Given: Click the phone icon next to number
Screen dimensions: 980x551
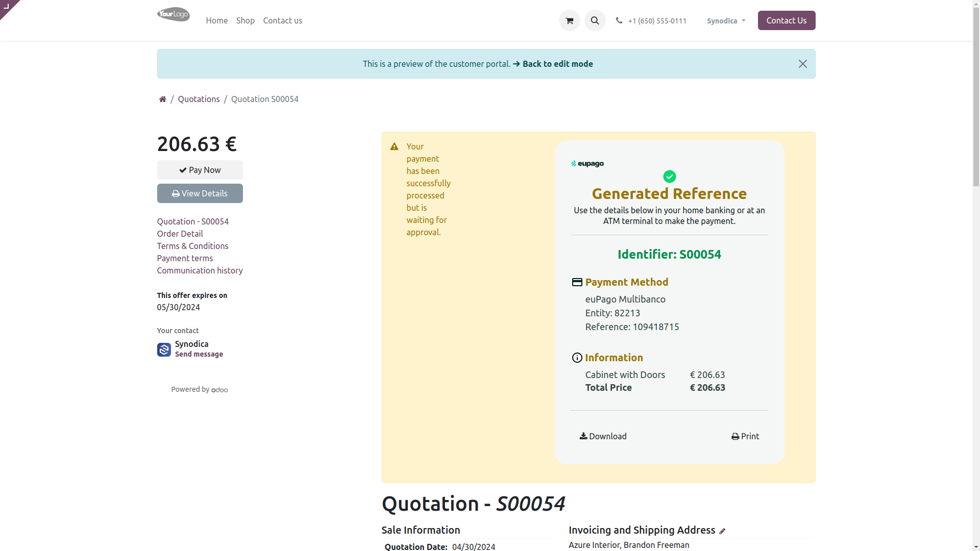Looking at the screenshot, I should [619, 20].
